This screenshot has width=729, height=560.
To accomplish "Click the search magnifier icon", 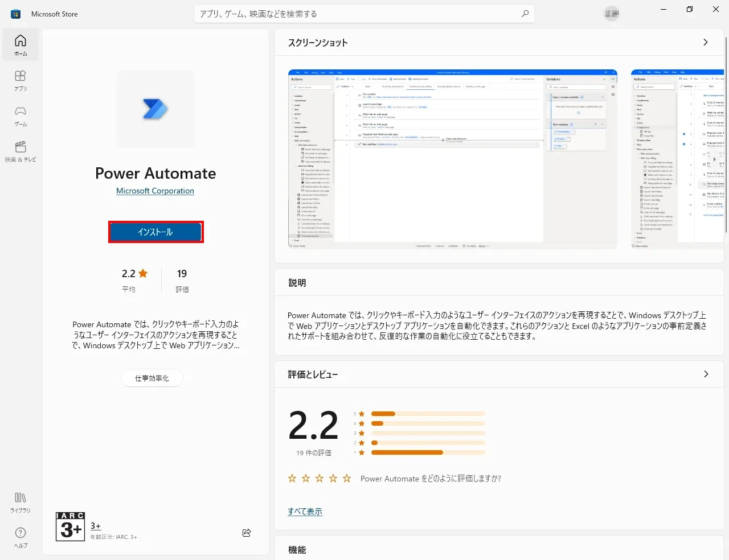I will tap(525, 14).
